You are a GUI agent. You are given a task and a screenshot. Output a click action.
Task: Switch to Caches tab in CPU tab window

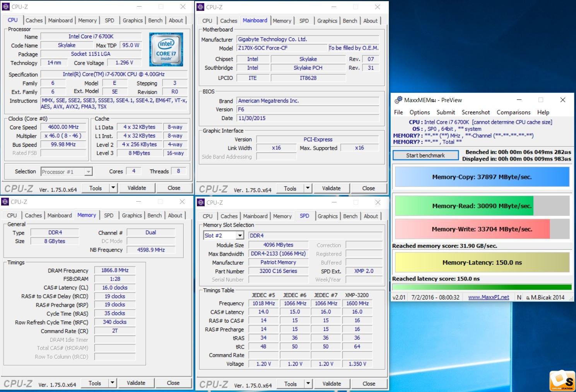click(x=34, y=20)
